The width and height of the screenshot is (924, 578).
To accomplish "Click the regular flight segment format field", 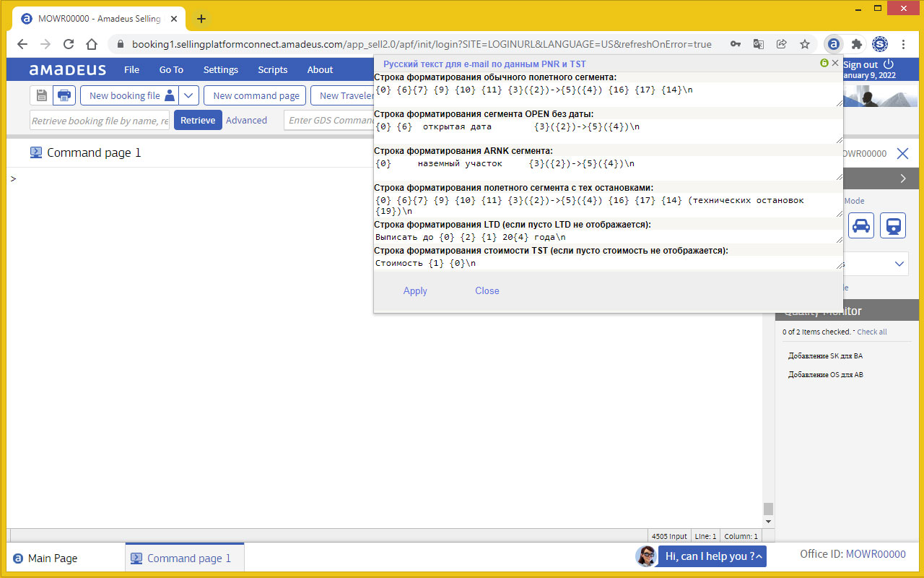I will point(609,95).
